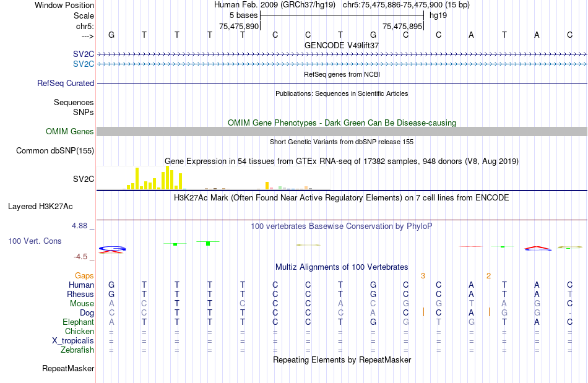
Task: Open the GENCODE V49lift37 track title
Action: click(x=342, y=45)
